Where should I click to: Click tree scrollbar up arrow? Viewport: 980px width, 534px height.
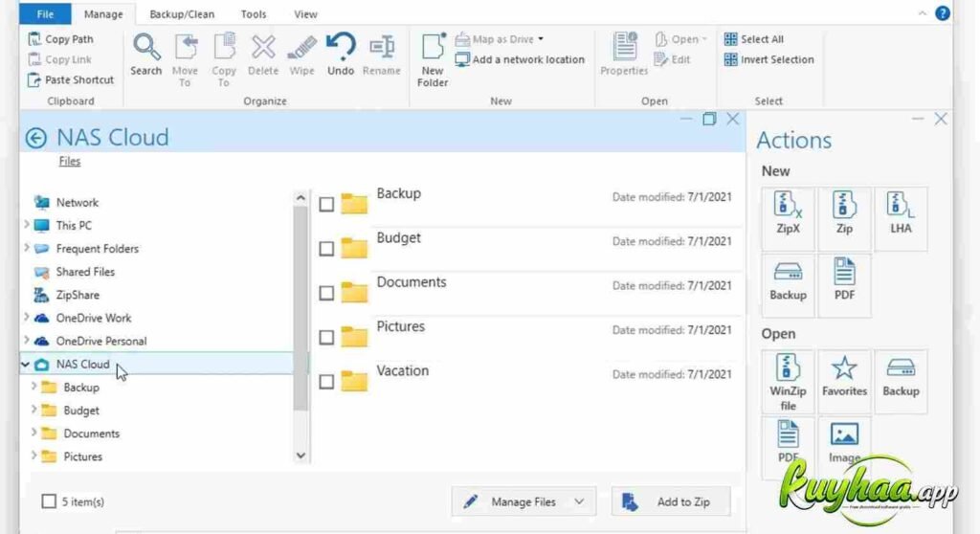pos(301,197)
